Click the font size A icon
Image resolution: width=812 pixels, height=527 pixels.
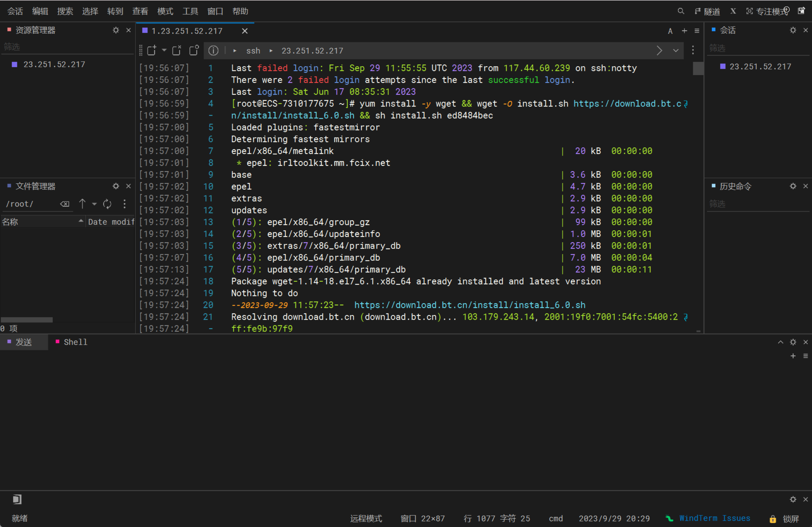click(670, 31)
